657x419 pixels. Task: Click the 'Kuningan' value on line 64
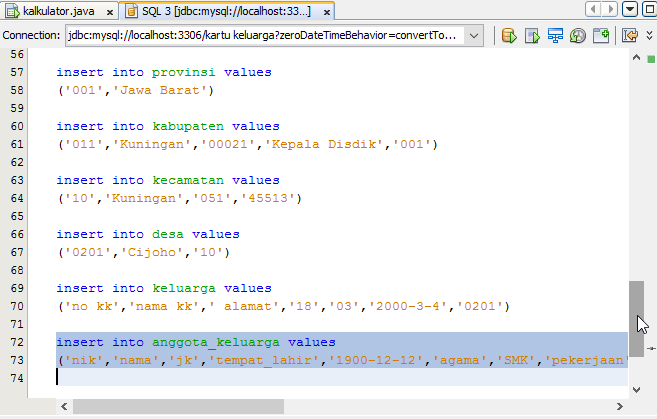tap(144, 198)
